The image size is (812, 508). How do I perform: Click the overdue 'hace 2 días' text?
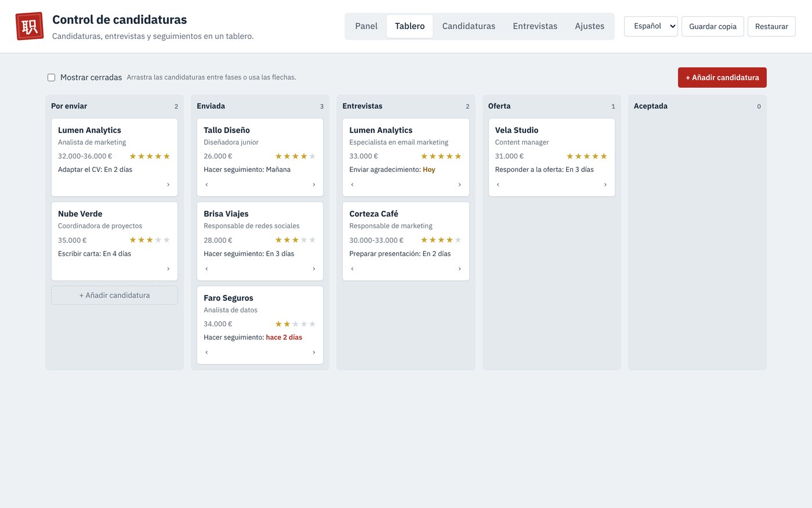(x=284, y=337)
